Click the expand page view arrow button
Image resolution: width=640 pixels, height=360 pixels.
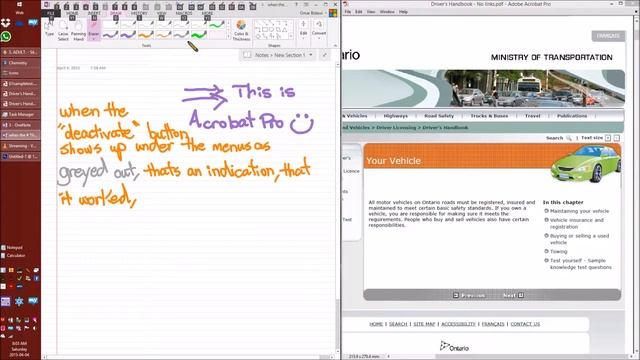324,55
